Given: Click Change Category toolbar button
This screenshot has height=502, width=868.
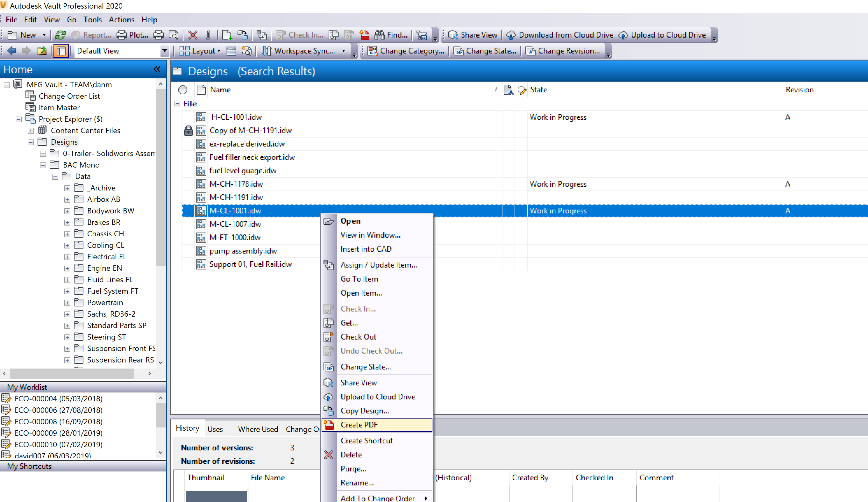Looking at the screenshot, I should [x=406, y=51].
